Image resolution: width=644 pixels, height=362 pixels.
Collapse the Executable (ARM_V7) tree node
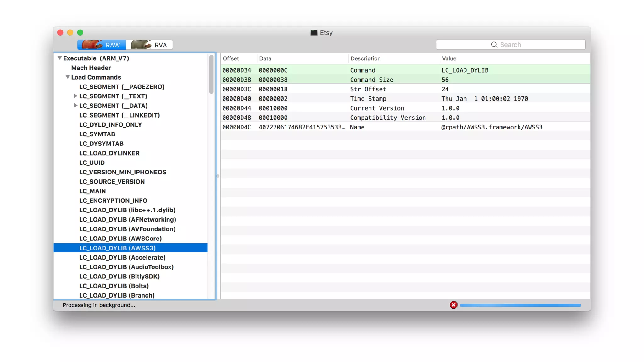(59, 58)
